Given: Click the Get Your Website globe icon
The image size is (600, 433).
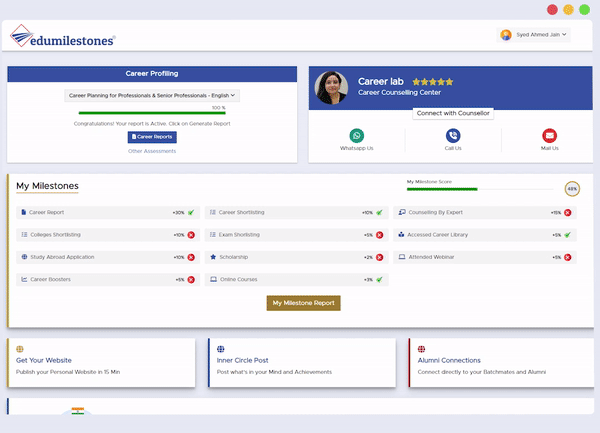Looking at the screenshot, I should point(20,349).
